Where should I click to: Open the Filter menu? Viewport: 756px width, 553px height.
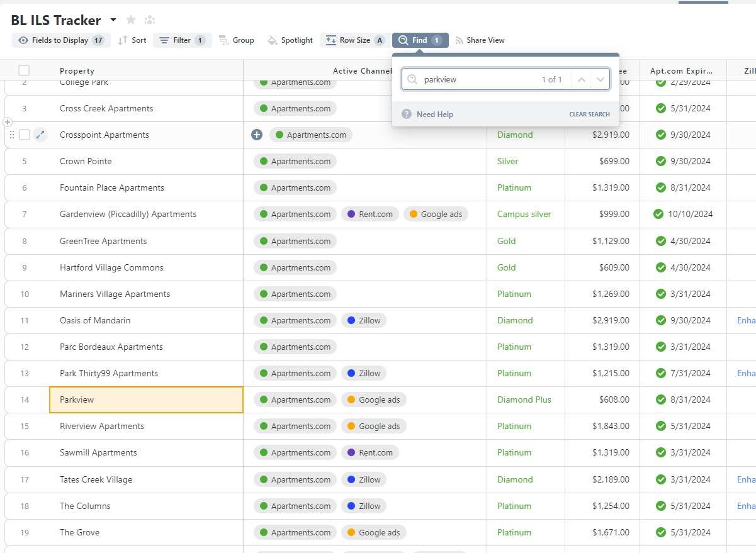[x=182, y=40]
